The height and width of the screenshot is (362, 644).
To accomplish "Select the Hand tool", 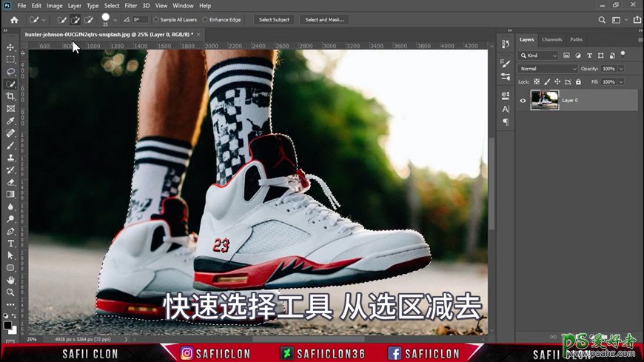I will (x=10, y=280).
